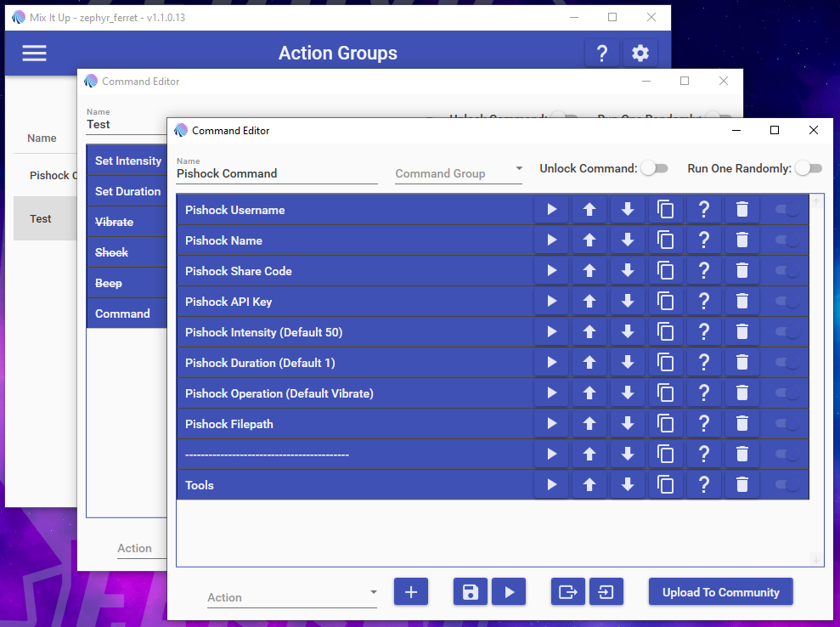
Task: Delete the dashed separator action
Action: [x=742, y=454]
